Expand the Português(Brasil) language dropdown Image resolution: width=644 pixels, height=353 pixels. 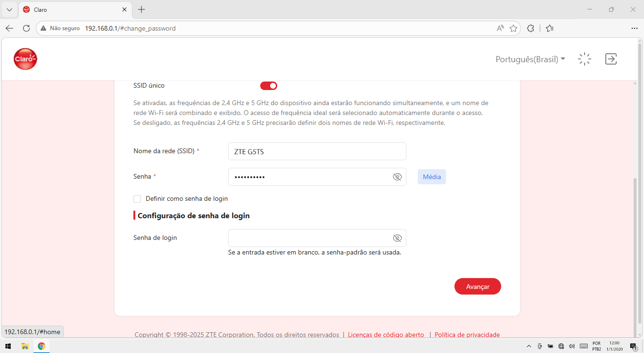click(530, 59)
